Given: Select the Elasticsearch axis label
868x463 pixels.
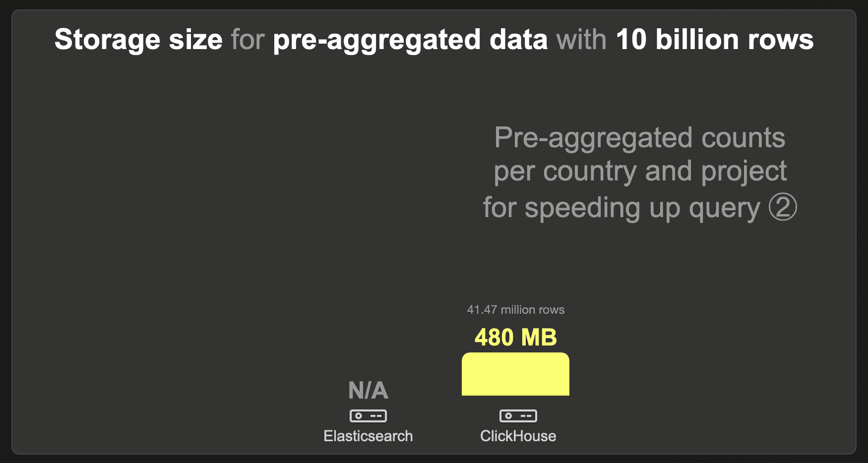Looking at the screenshot, I should click(x=368, y=436).
